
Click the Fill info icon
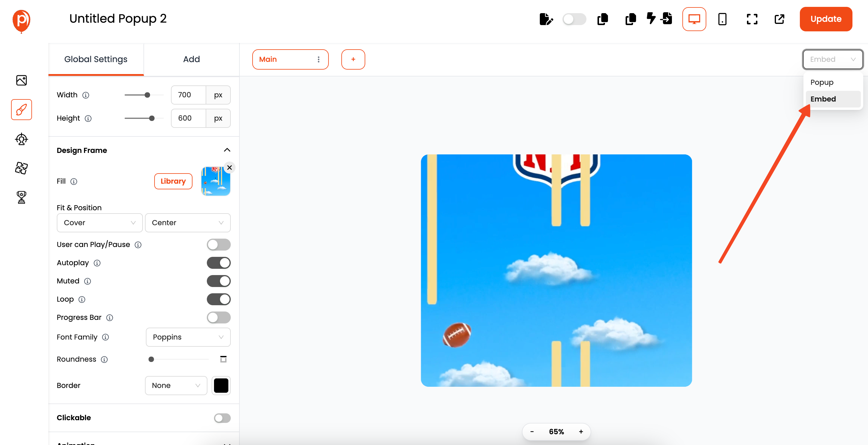point(74,181)
